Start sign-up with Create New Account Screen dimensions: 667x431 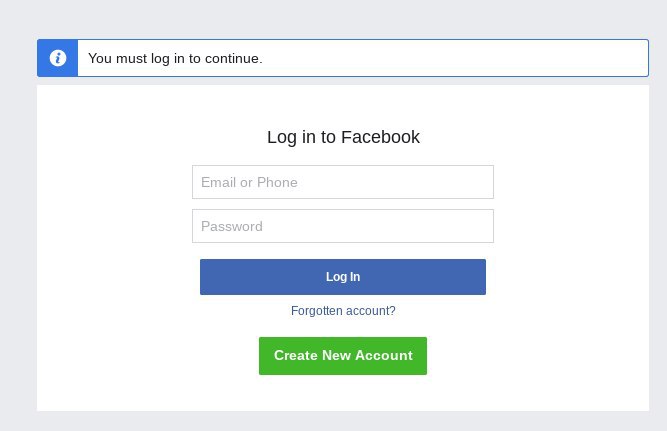coord(343,356)
